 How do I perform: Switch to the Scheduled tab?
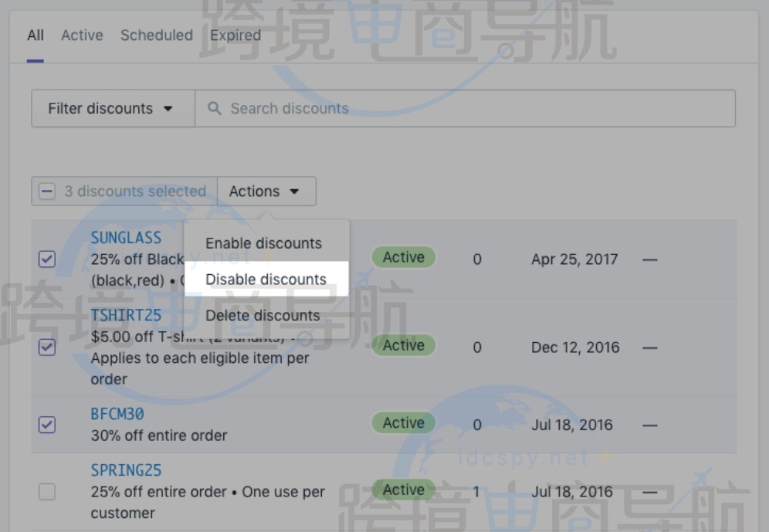pyautogui.click(x=156, y=36)
